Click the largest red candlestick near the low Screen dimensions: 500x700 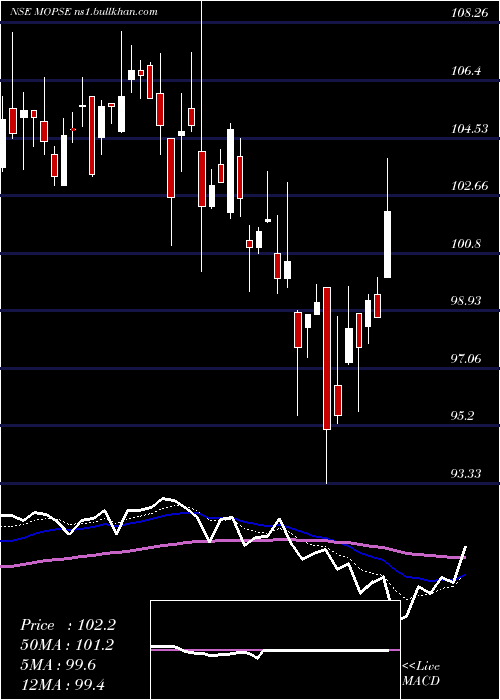pyautogui.click(x=327, y=358)
